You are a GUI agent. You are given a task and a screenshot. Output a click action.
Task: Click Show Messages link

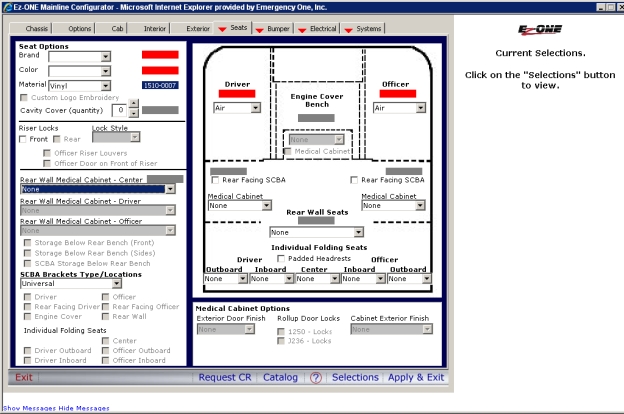30,408
